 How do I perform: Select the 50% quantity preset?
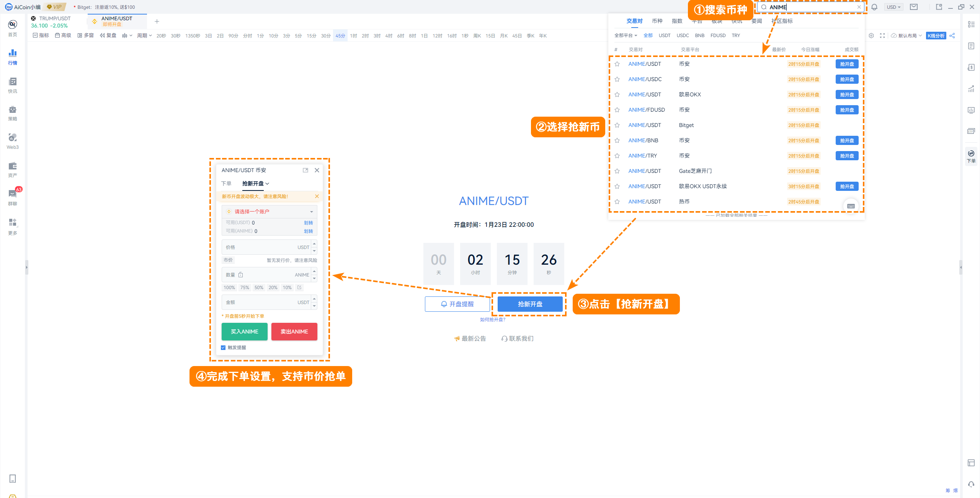tap(259, 288)
